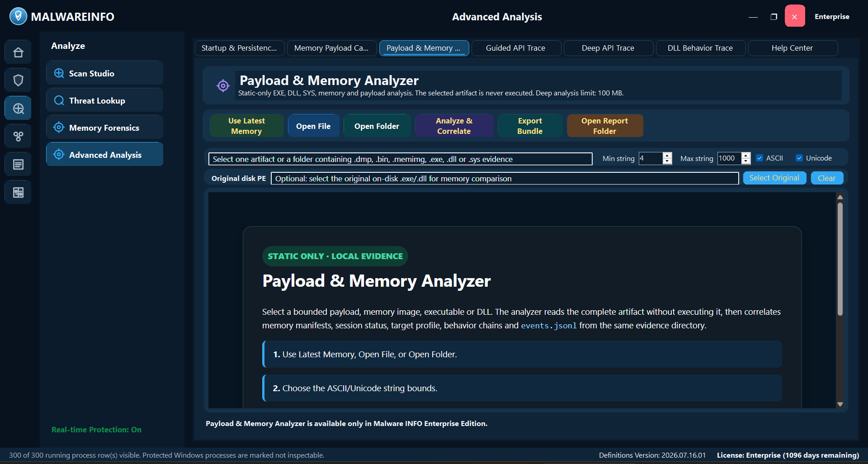The height and width of the screenshot is (464, 868).
Task: Click the artifact path input field
Action: (401, 159)
